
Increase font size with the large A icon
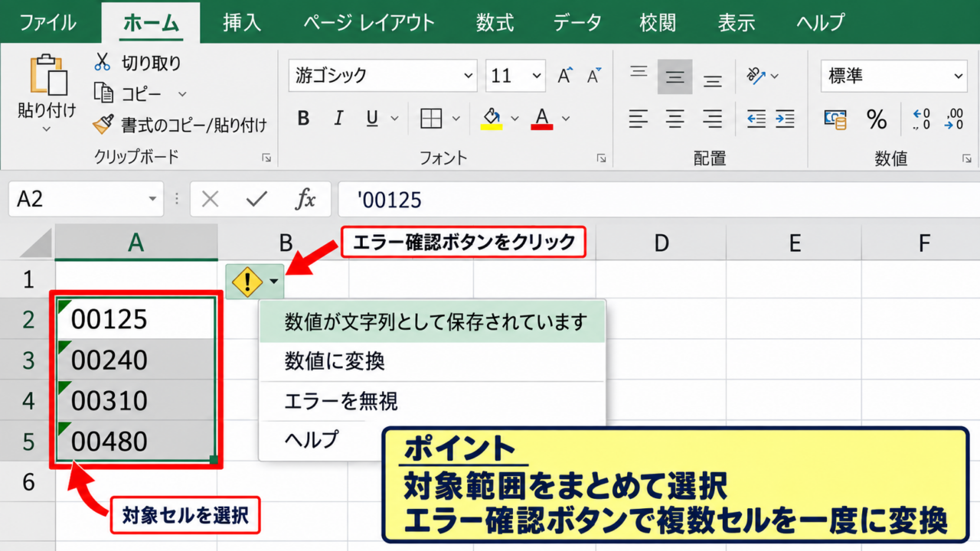565,76
